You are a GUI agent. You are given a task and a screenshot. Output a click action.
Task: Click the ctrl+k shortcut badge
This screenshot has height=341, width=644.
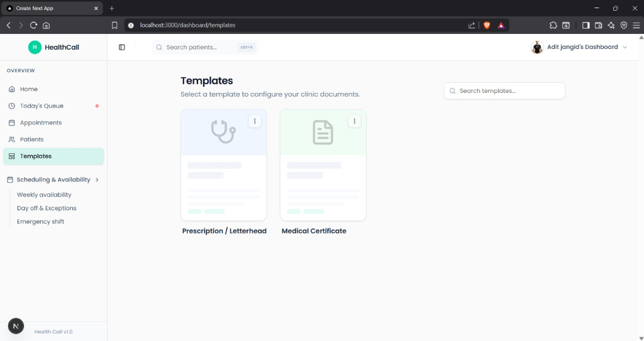coord(247,47)
